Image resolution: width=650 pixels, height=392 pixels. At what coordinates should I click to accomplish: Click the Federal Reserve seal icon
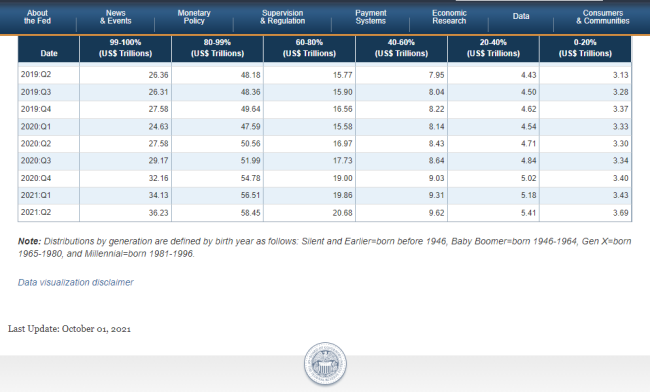pyautogui.click(x=325, y=364)
